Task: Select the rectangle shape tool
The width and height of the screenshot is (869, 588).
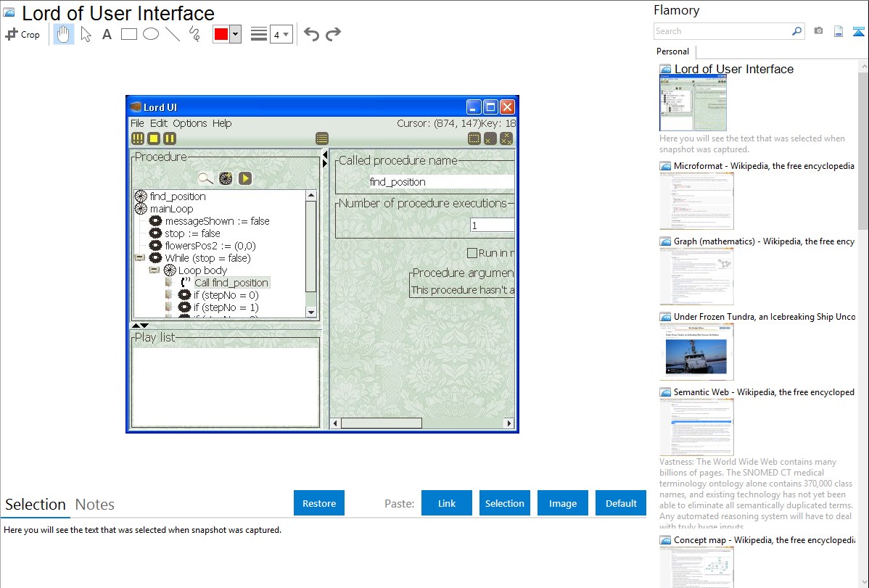Action: point(128,34)
